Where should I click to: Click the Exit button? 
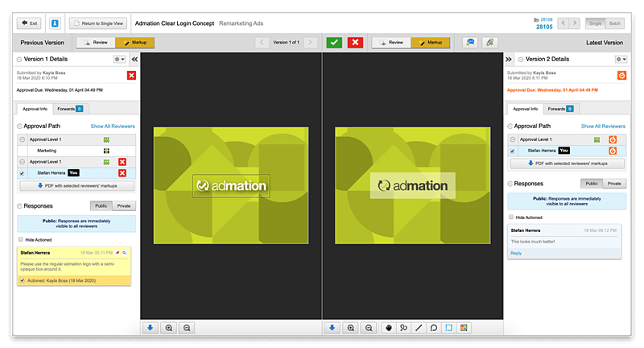[x=29, y=23]
